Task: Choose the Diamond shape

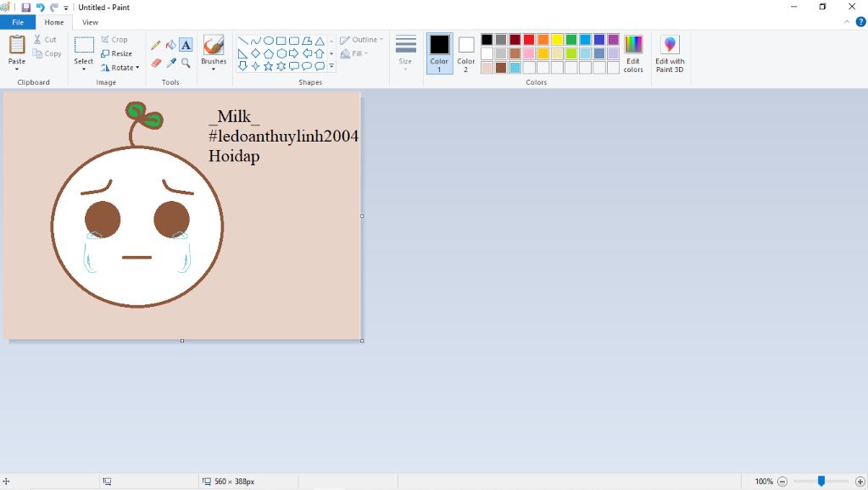Action: pyautogui.click(x=256, y=53)
